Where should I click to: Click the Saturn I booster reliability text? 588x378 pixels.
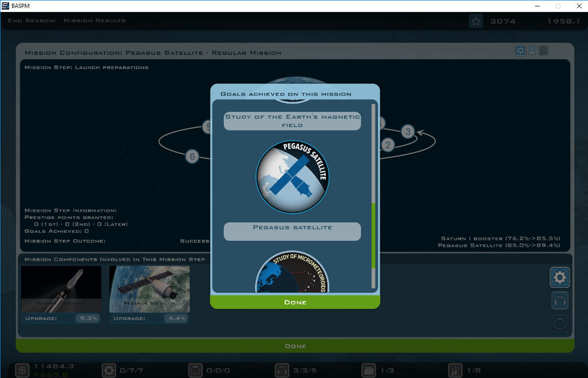pyautogui.click(x=501, y=238)
